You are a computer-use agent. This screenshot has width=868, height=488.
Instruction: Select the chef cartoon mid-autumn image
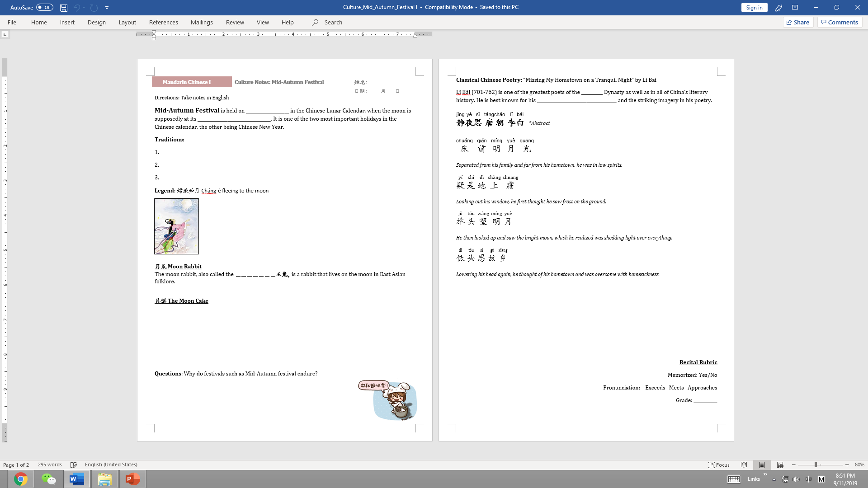pyautogui.click(x=388, y=400)
